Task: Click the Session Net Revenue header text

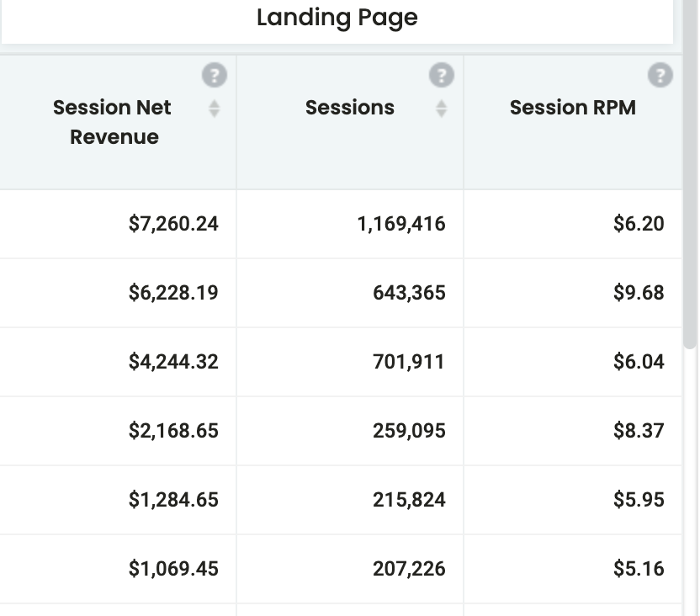Action: pyautogui.click(x=112, y=122)
